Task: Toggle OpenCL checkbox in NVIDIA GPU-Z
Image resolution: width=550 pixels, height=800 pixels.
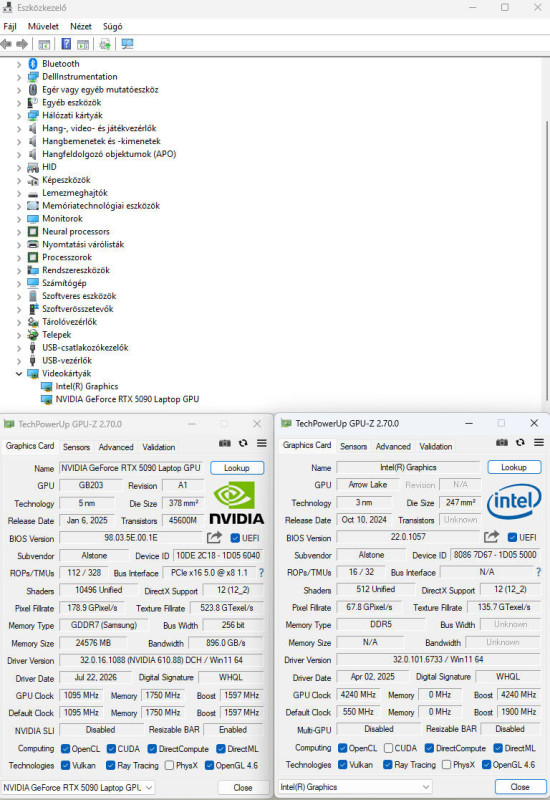Action: (x=65, y=749)
